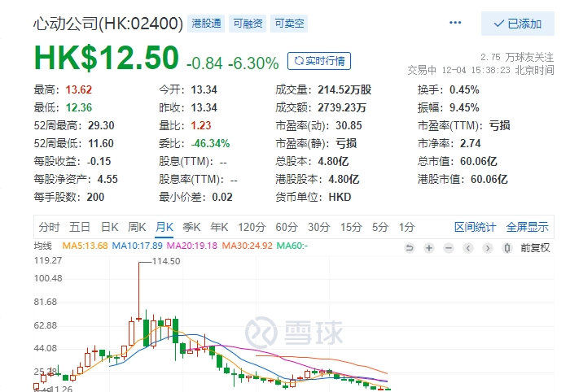This screenshot has height=392, width=570.
Task: Select the 月K chart tab
Action: pos(164,227)
